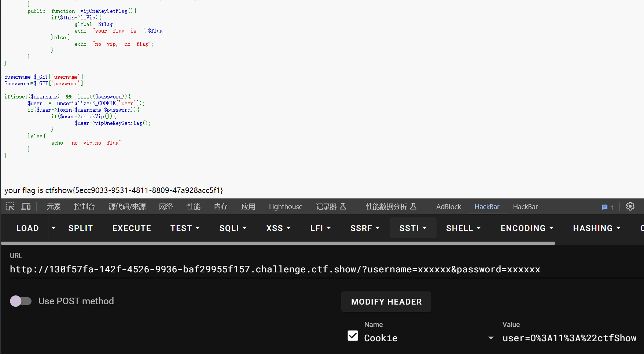The image size is (644, 354).
Task: Open DevTools settings gear icon
Action: 630,206
